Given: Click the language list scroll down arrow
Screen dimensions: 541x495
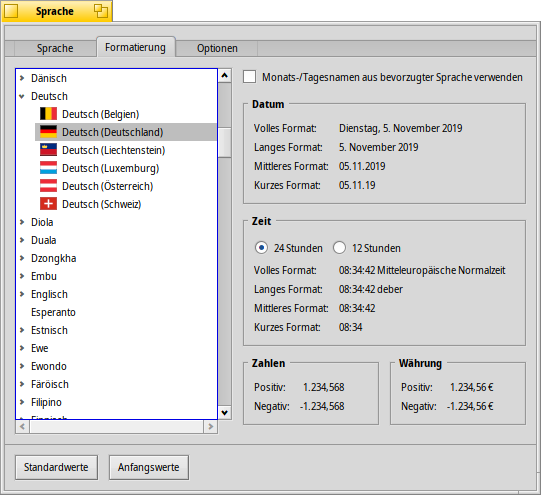Looking at the screenshot, I should point(225,413).
